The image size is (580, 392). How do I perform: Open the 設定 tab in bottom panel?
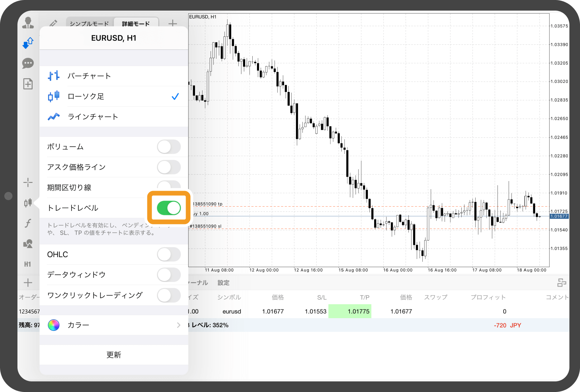223,283
